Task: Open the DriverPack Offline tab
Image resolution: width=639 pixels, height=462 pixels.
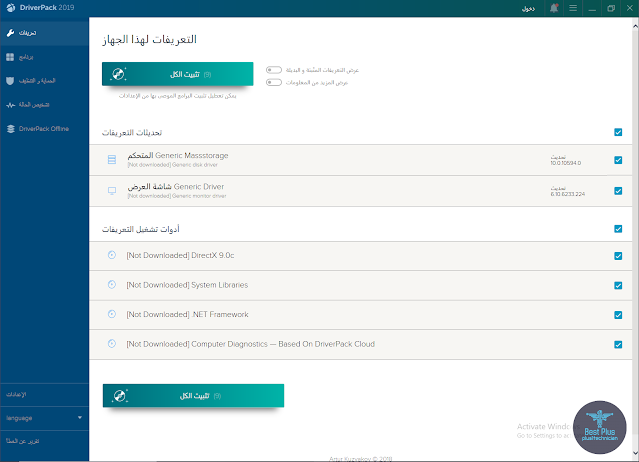Action: [x=44, y=129]
